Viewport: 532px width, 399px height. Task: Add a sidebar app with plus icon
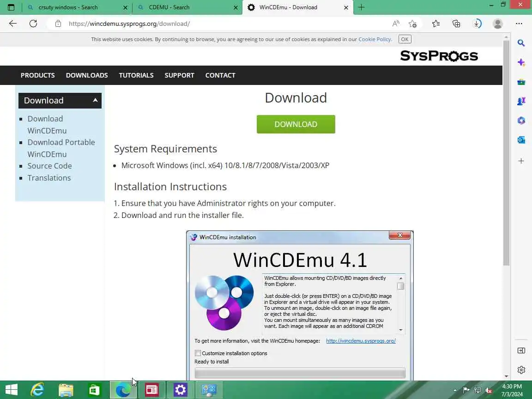tap(521, 161)
